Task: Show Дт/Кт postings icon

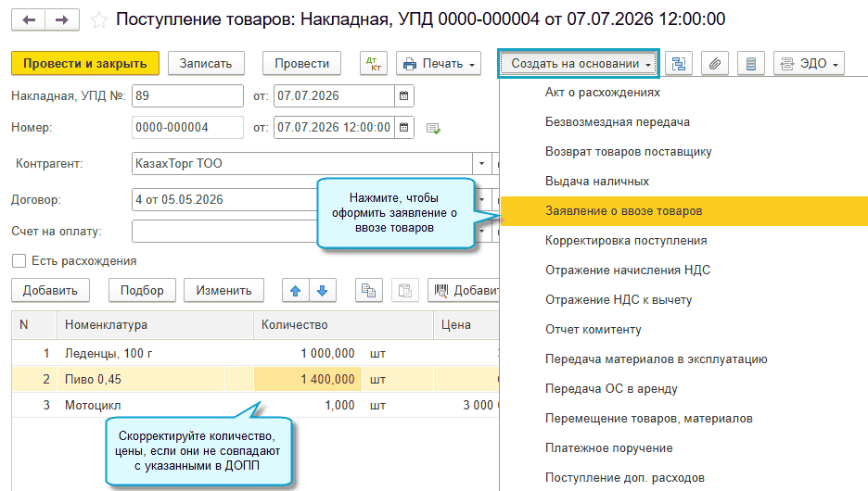Action: coord(374,64)
